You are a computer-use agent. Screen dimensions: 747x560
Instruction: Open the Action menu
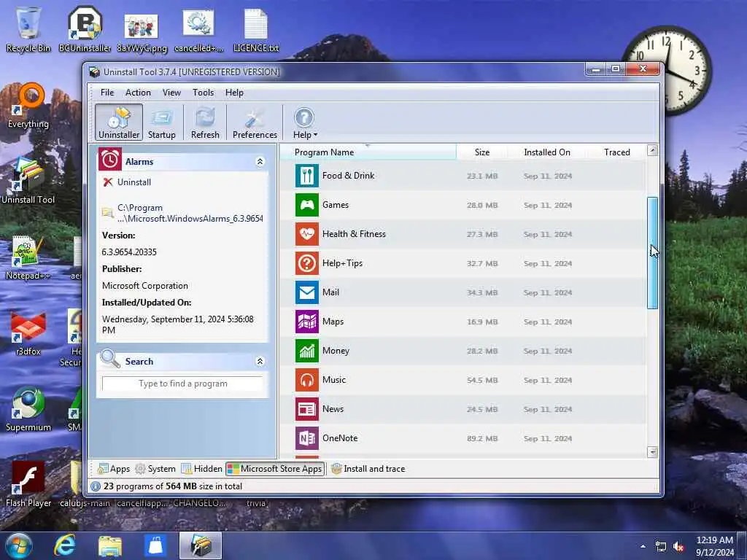click(x=138, y=93)
